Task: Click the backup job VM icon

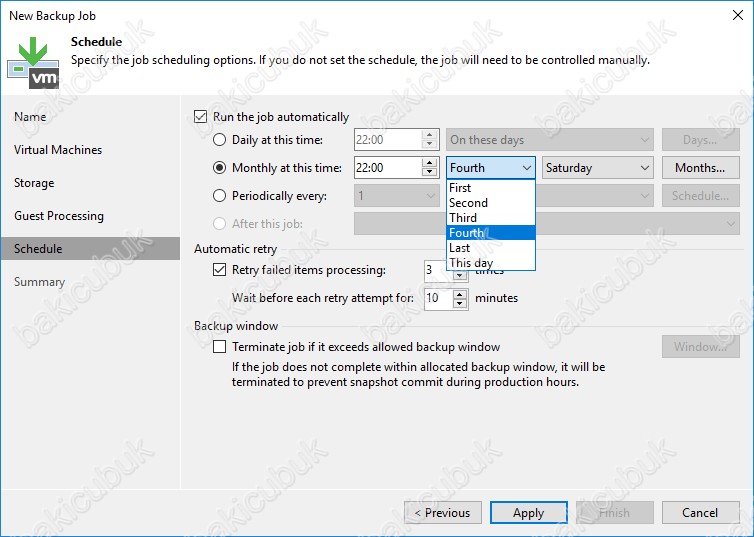Action: pos(33,62)
